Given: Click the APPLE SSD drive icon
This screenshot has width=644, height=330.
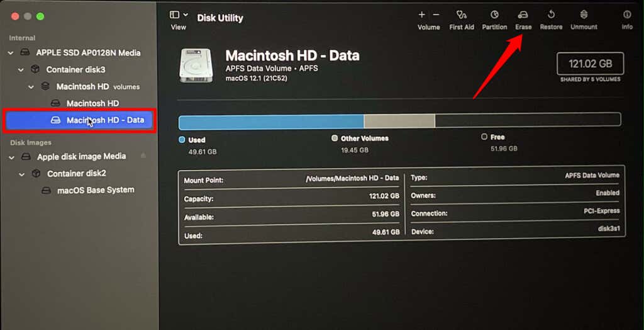Looking at the screenshot, I should 25,53.
